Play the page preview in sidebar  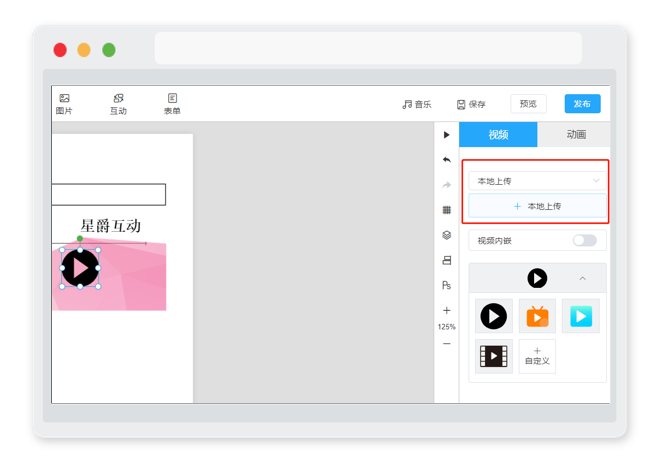(447, 135)
